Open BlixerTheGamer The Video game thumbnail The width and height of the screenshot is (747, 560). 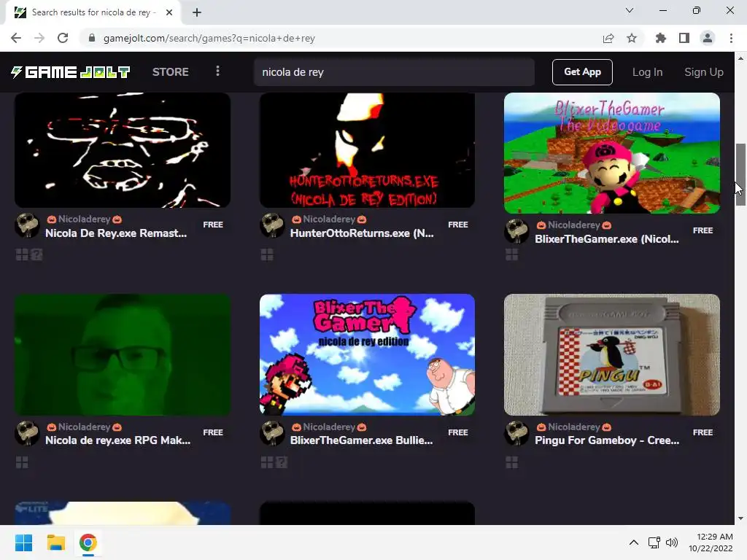pyautogui.click(x=612, y=153)
